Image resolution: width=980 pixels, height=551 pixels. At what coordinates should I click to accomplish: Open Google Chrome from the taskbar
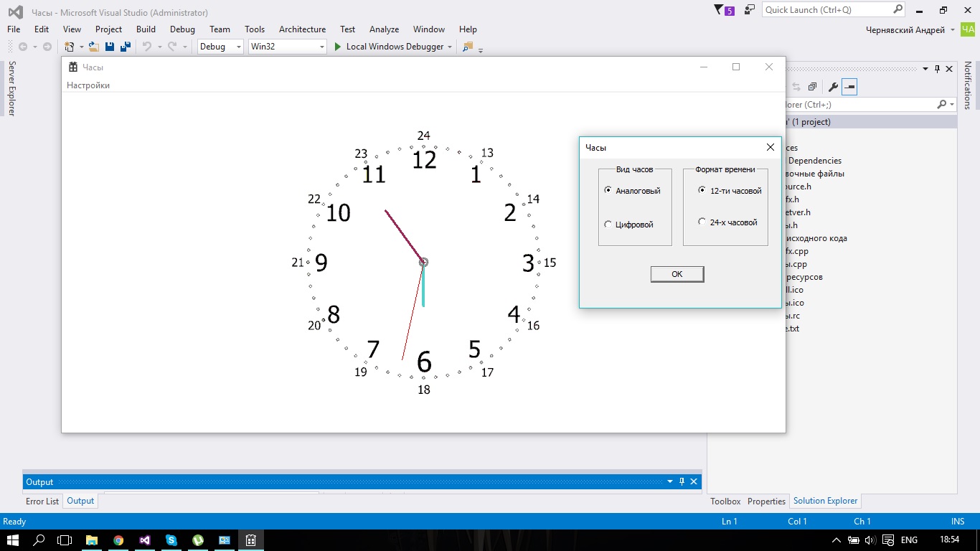118,540
